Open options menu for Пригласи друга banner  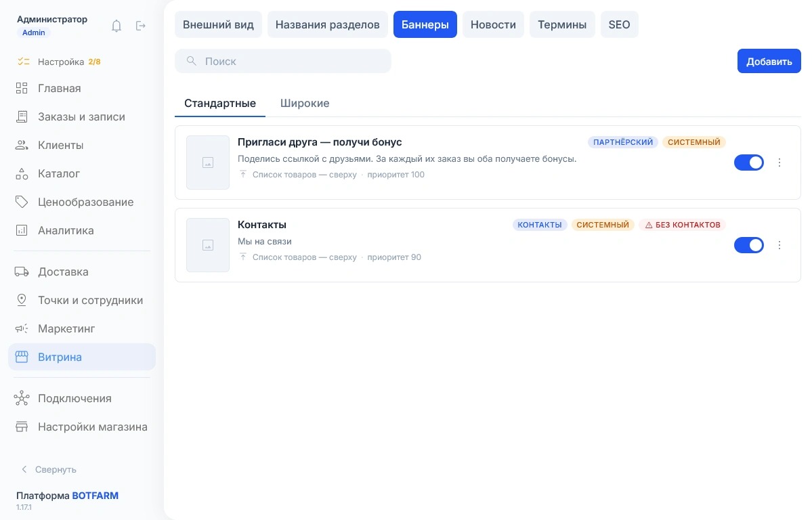pyautogui.click(x=779, y=162)
